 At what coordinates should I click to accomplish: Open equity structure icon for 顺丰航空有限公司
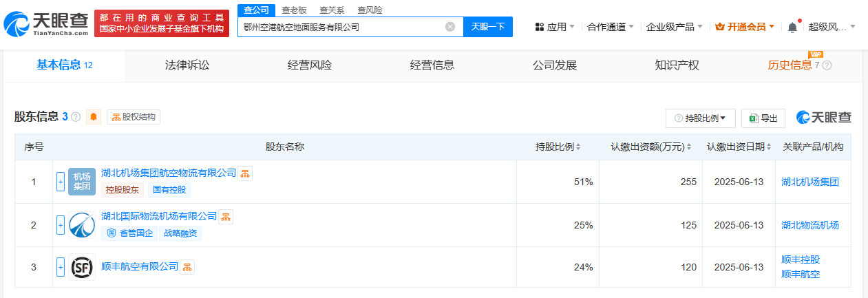point(187,267)
